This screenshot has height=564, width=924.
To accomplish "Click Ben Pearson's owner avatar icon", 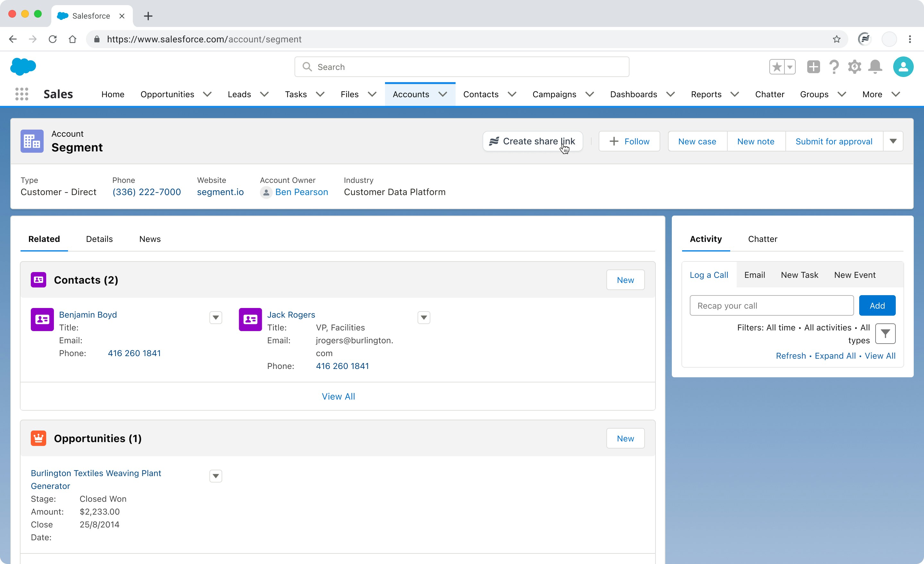I will tap(266, 192).
